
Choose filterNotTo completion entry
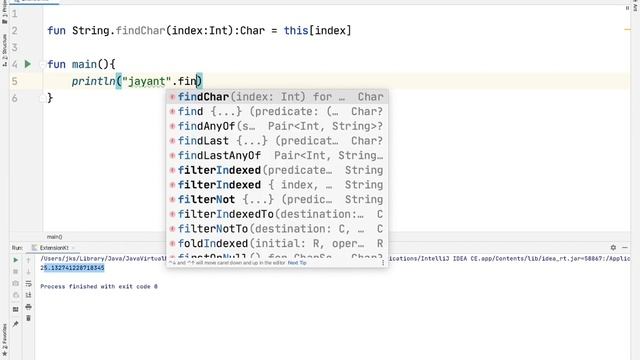277,229
